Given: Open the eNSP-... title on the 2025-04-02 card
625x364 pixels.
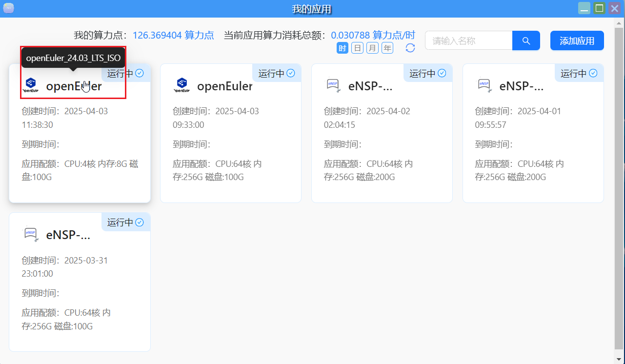Looking at the screenshot, I should (370, 86).
